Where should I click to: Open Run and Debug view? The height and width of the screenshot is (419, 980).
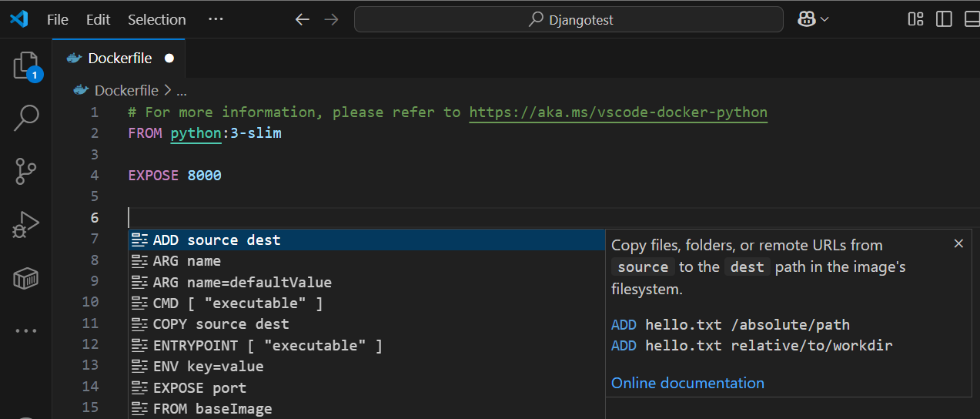click(26, 225)
